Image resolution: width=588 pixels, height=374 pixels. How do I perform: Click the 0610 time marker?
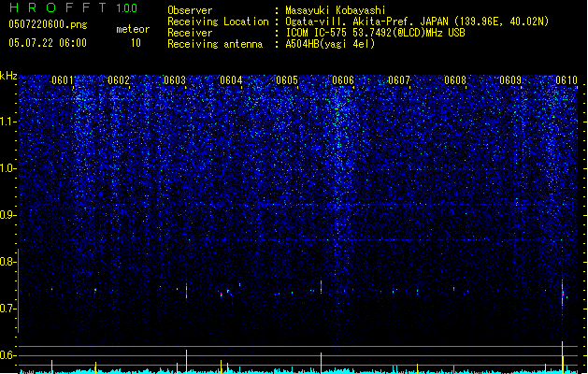point(566,80)
